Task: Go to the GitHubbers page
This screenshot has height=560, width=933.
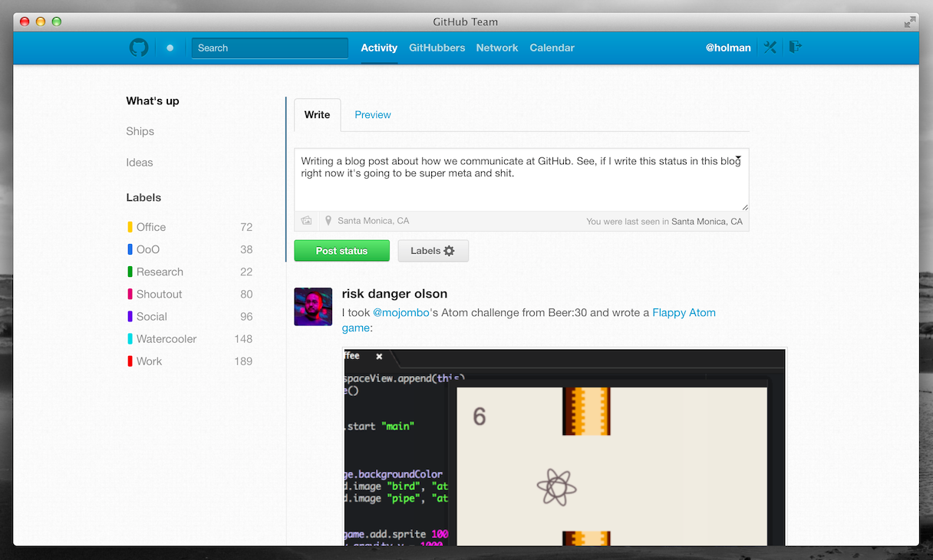Action: point(437,48)
